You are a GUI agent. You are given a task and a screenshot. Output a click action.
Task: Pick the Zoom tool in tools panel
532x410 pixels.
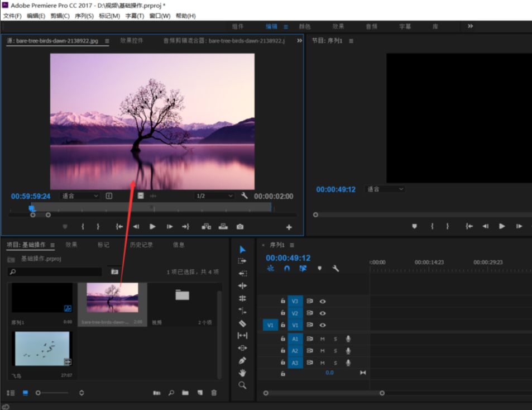pos(242,385)
